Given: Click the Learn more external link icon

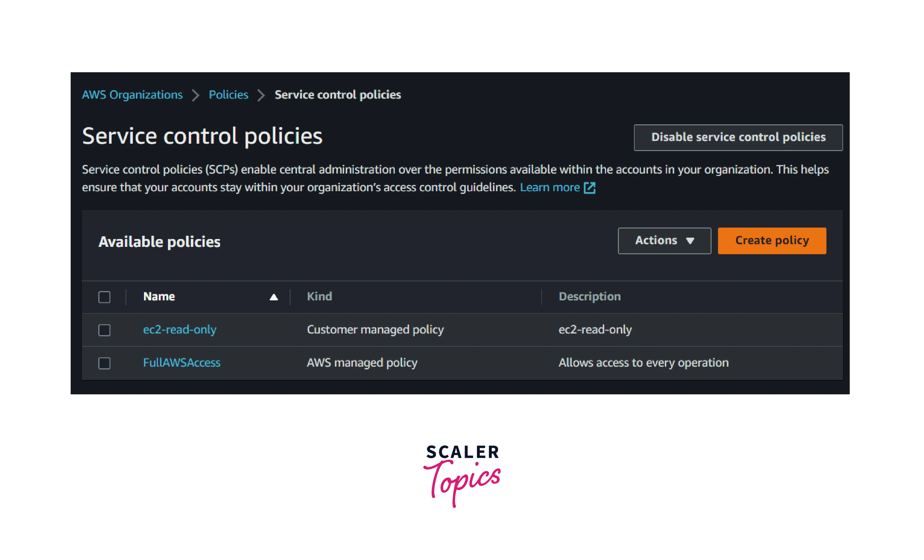Looking at the screenshot, I should (x=589, y=187).
